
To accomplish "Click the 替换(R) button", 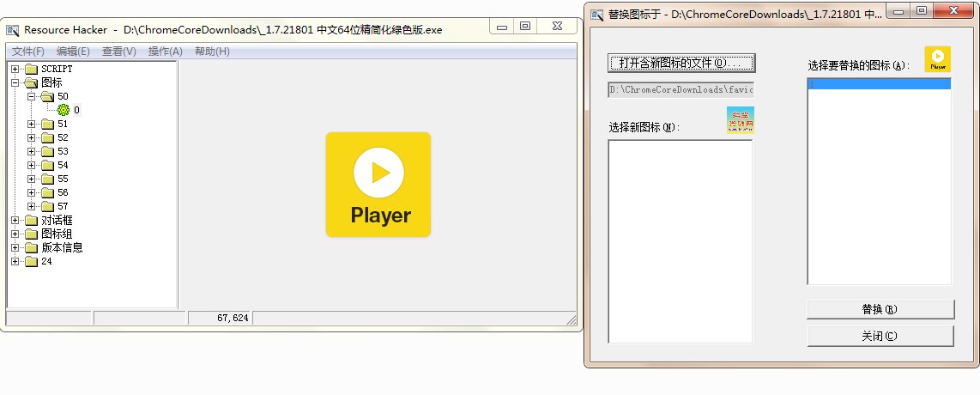I will coord(880,309).
